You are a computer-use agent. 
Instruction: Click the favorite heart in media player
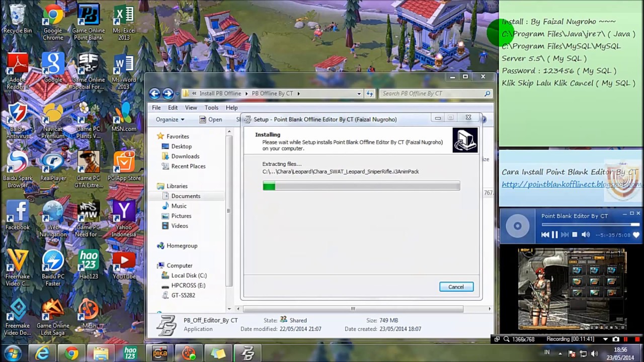click(636, 235)
